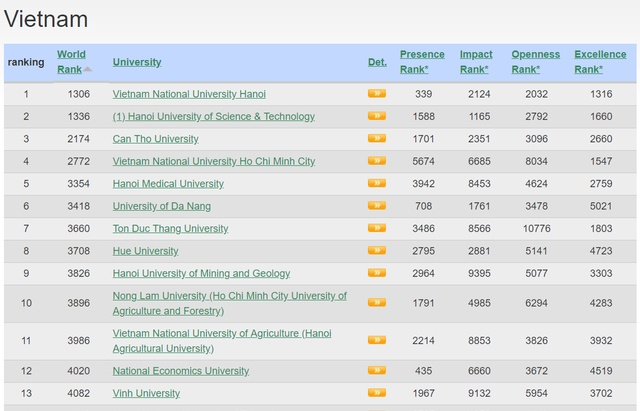Open Ton Duc Thang University link

click(170, 229)
